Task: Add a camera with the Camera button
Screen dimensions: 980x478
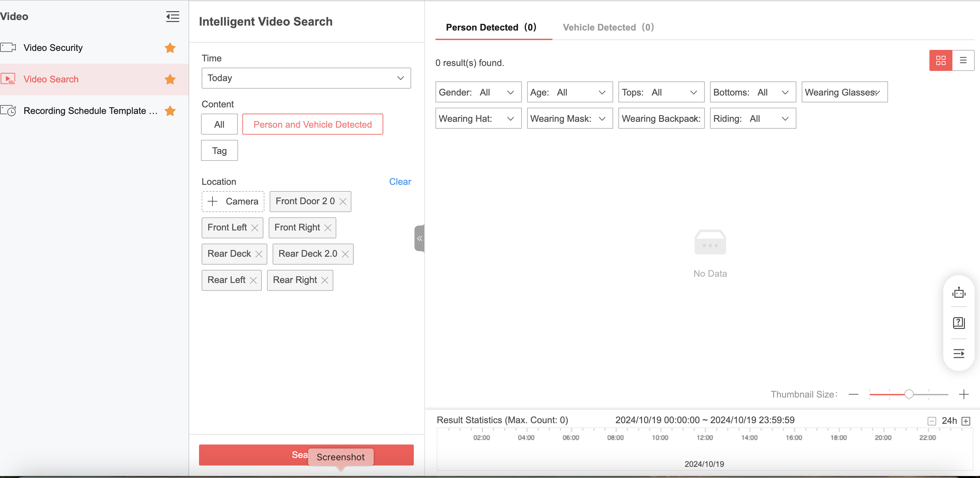Action: pyautogui.click(x=233, y=202)
